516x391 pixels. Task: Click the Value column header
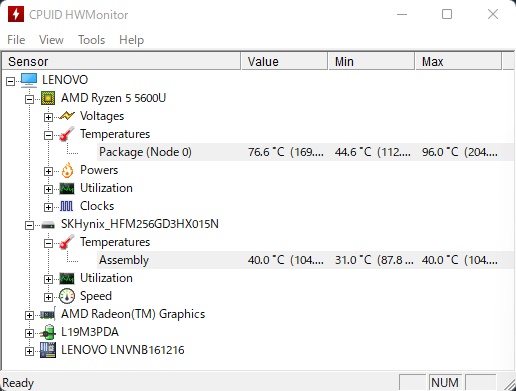click(284, 62)
